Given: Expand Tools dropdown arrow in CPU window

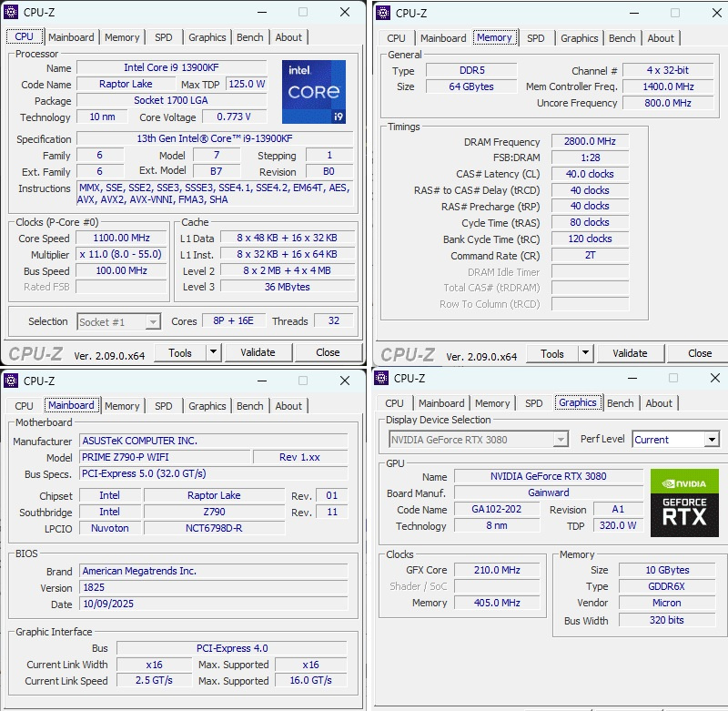Looking at the screenshot, I should pos(213,352).
